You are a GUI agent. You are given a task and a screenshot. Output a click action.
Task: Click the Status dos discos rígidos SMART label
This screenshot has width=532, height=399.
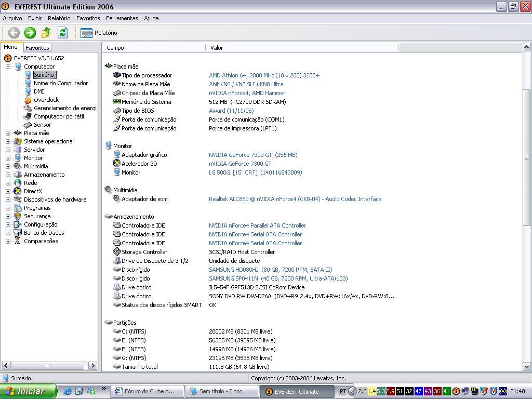click(162, 305)
